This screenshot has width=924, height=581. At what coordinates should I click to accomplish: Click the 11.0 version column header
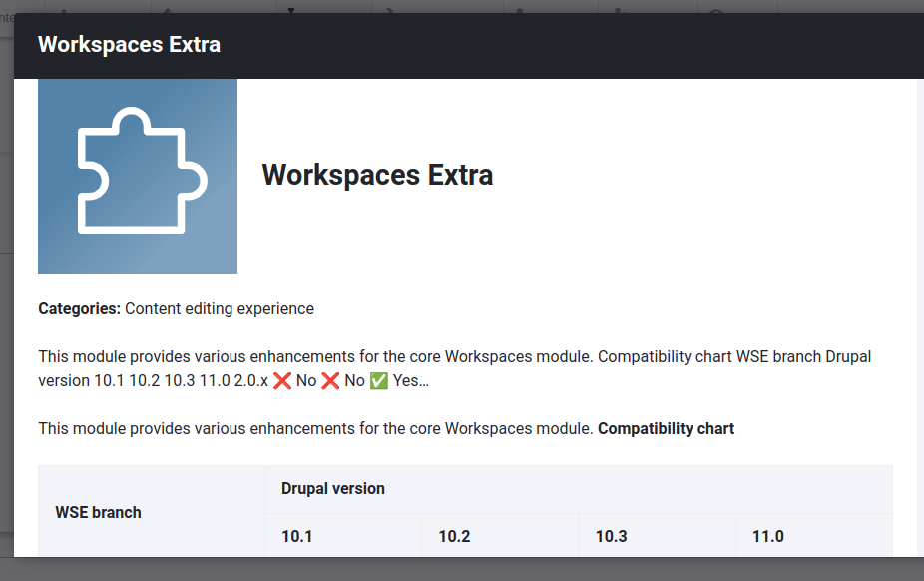768,537
